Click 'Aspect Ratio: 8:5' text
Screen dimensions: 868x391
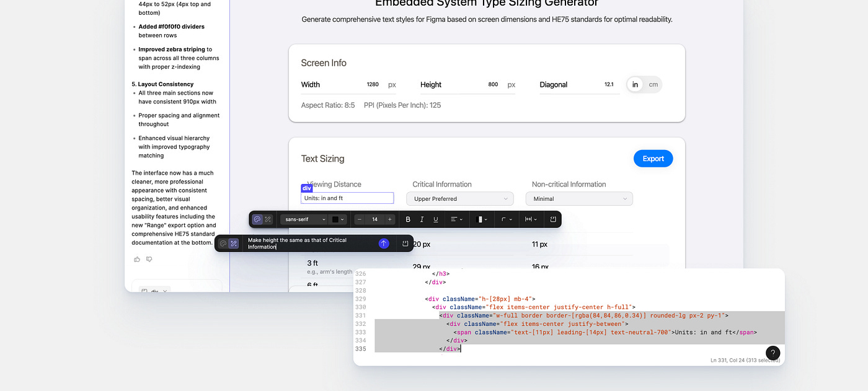click(328, 105)
